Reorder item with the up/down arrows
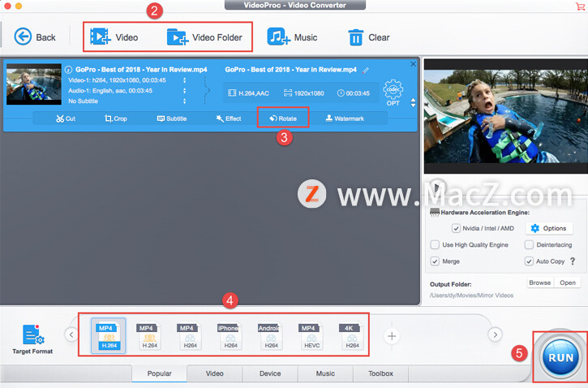 (413, 103)
